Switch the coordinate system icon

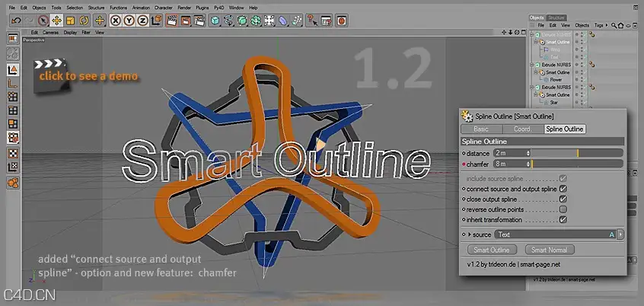point(156,20)
